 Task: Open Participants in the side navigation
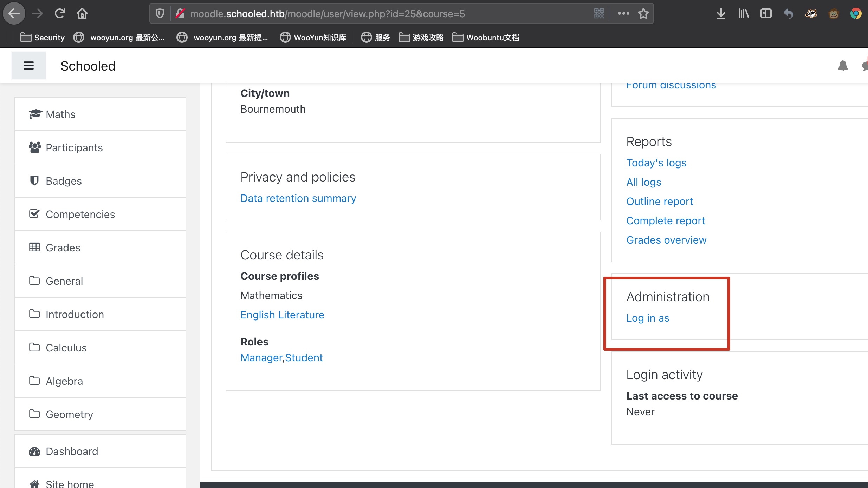(x=74, y=147)
